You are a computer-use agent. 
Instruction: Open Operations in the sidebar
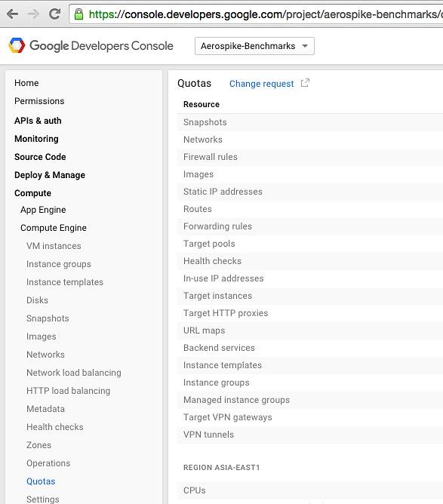(48, 463)
